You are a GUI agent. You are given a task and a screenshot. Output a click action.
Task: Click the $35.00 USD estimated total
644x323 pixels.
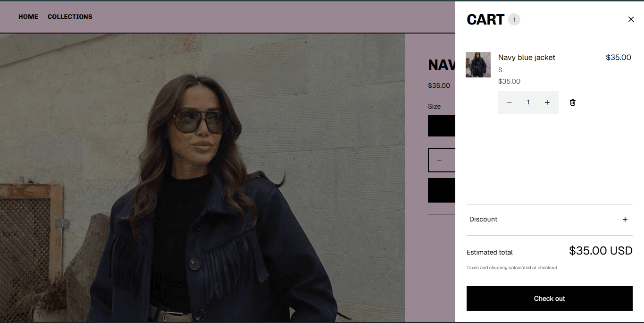coord(601,251)
